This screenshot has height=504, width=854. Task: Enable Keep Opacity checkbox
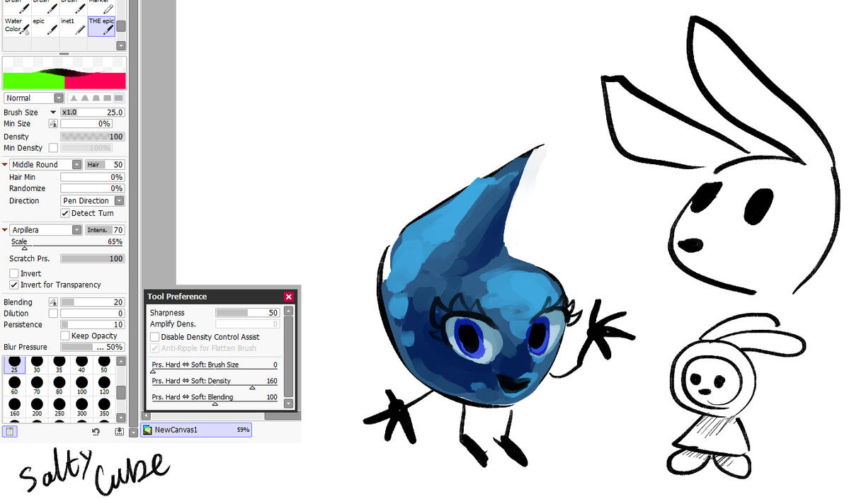point(66,336)
